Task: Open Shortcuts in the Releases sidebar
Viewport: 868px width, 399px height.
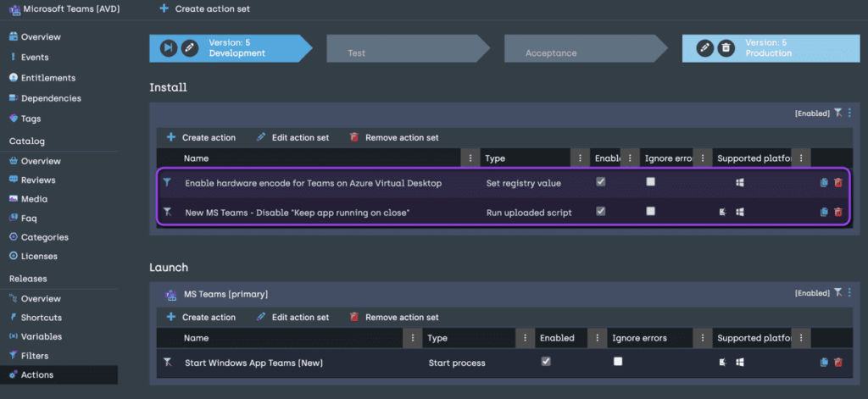Action: pyautogui.click(x=41, y=318)
